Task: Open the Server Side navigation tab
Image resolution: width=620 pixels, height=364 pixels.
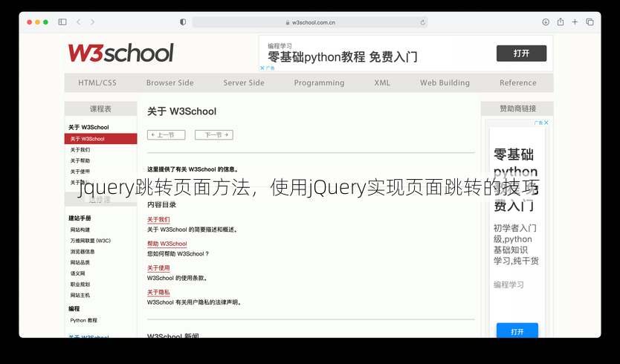Action: [x=244, y=82]
